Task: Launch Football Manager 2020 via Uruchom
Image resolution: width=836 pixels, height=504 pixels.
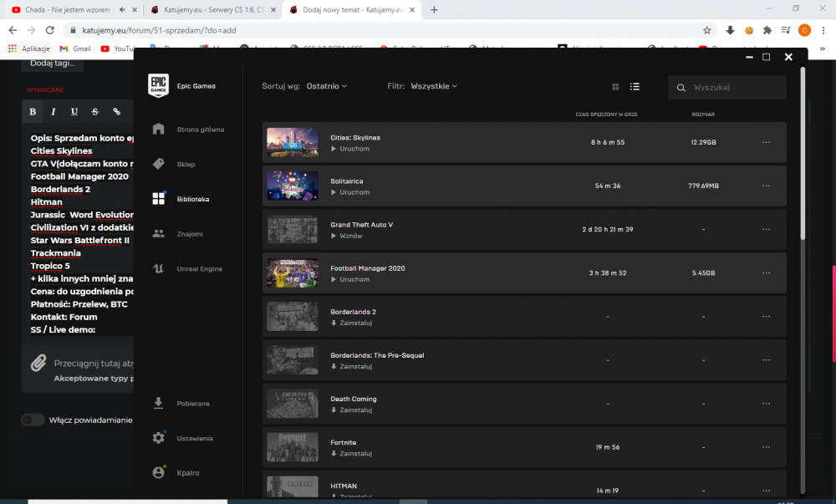Action: [x=350, y=279]
